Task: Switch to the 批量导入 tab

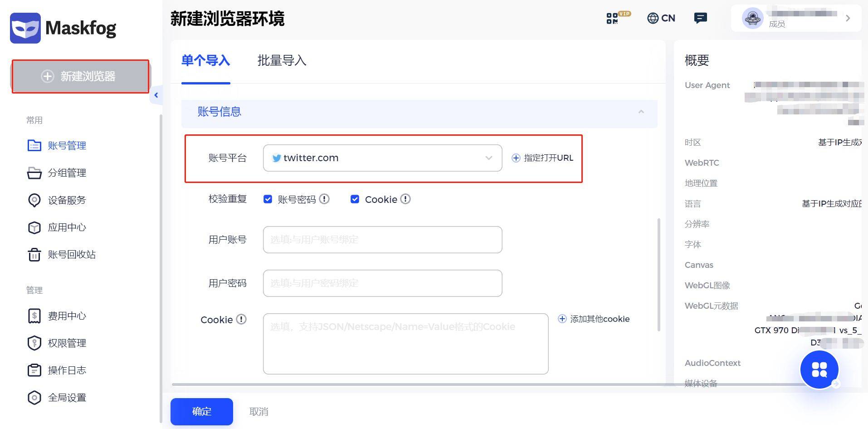Action: coord(282,61)
